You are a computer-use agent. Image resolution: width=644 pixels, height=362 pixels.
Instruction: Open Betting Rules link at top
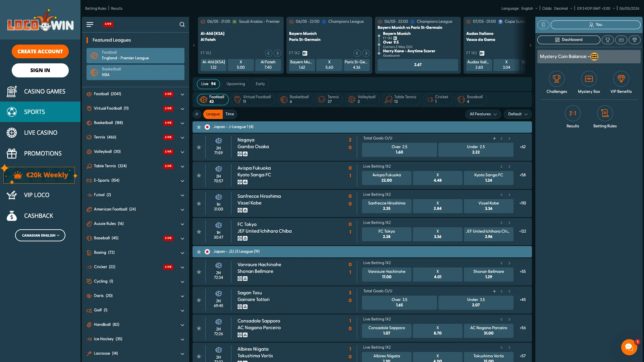(x=96, y=9)
